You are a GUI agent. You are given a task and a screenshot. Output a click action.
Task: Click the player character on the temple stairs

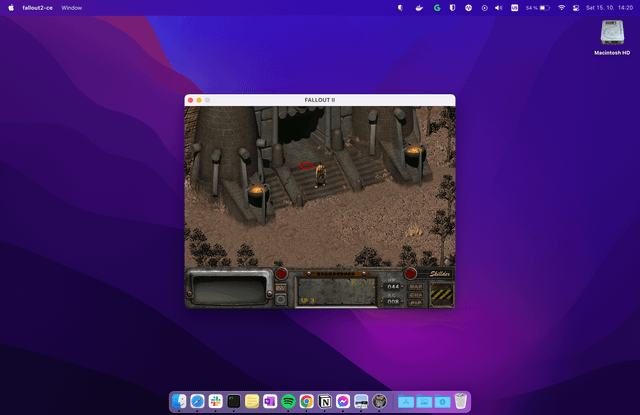tap(320, 175)
